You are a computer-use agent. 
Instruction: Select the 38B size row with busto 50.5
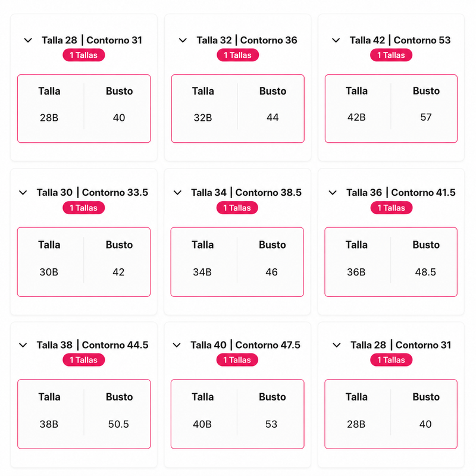(84, 424)
